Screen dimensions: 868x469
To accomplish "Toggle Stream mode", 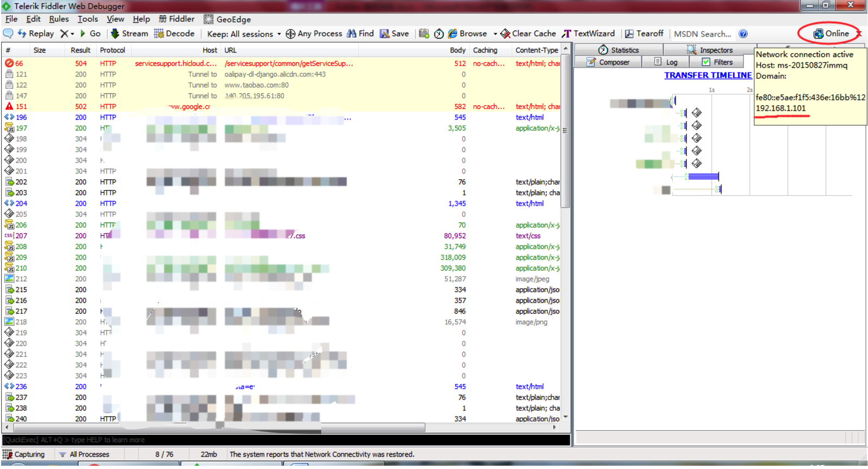I will pyautogui.click(x=129, y=33).
